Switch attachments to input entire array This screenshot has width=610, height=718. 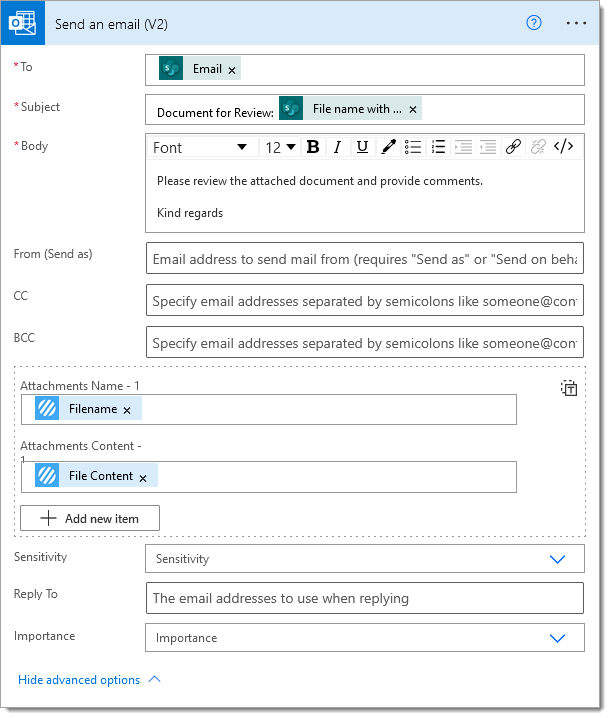click(568, 389)
